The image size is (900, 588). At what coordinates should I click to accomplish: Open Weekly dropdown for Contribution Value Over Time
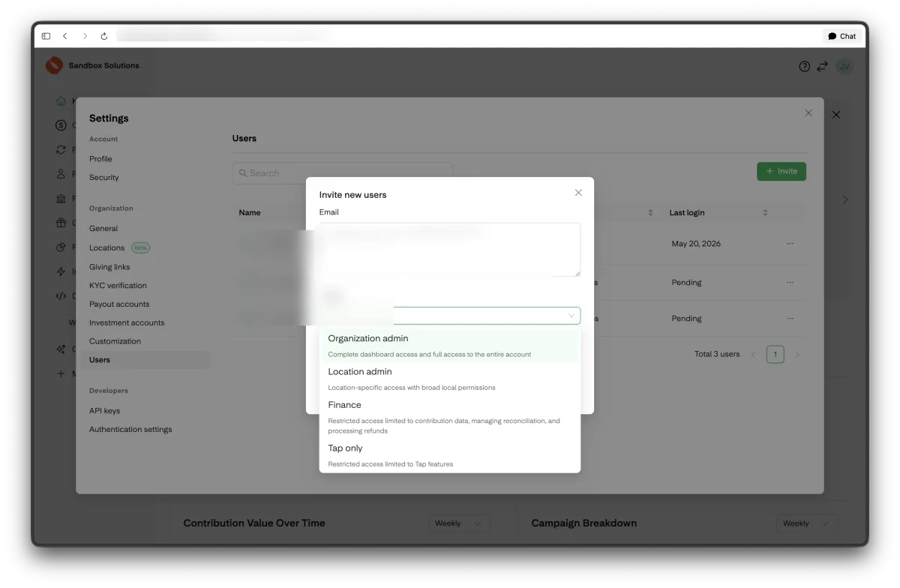pos(459,523)
